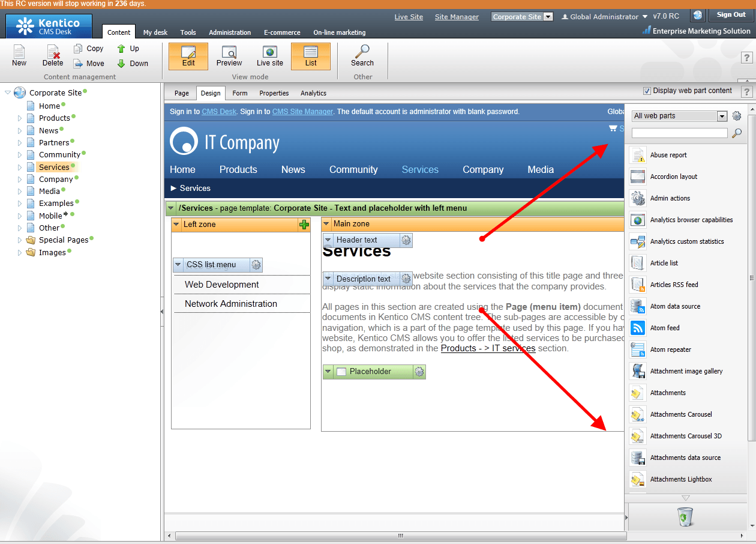Expand the News tree node
The width and height of the screenshot is (756, 544).
[20, 130]
